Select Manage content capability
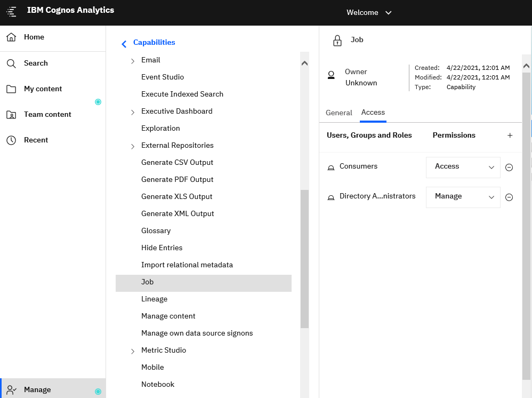The width and height of the screenshot is (532, 398). (168, 316)
